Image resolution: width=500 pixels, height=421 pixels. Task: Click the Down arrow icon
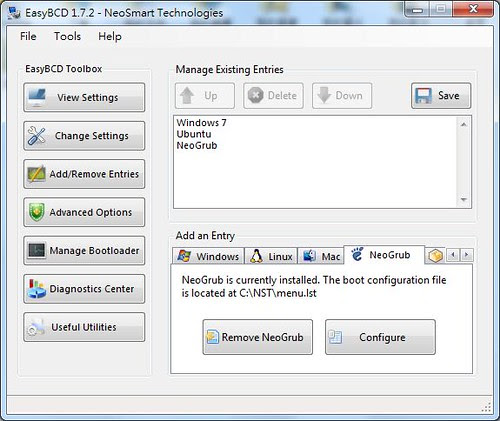pyautogui.click(x=324, y=96)
